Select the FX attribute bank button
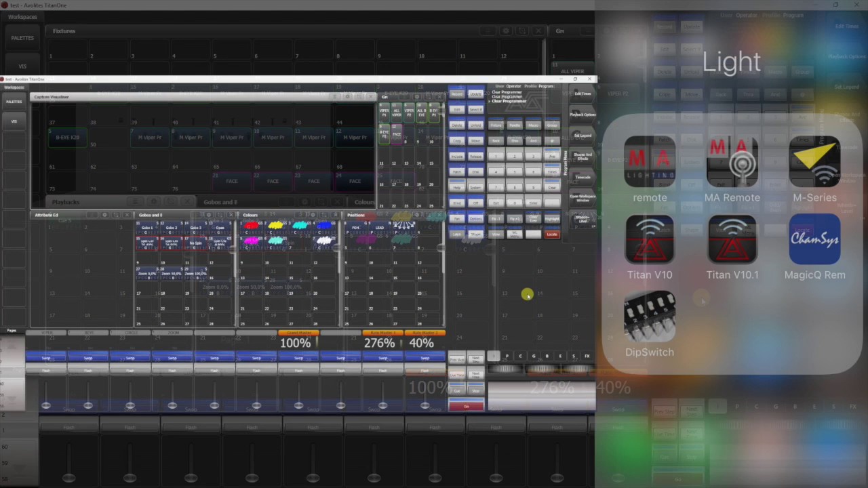The width and height of the screenshot is (868, 488). pos(587,356)
